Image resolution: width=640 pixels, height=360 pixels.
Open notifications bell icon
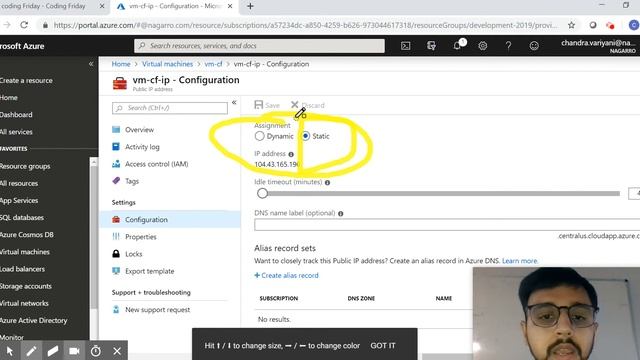pyautogui.click(x=458, y=45)
